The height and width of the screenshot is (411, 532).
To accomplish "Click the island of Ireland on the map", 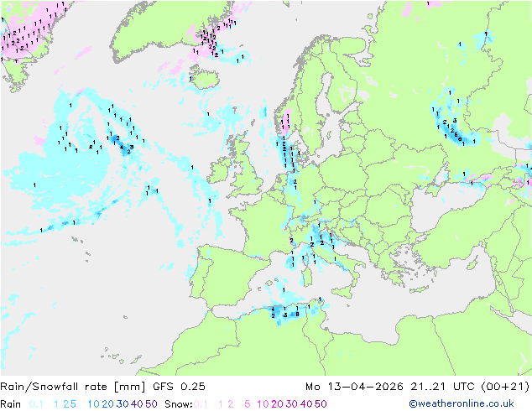I will tap(219, 170).
